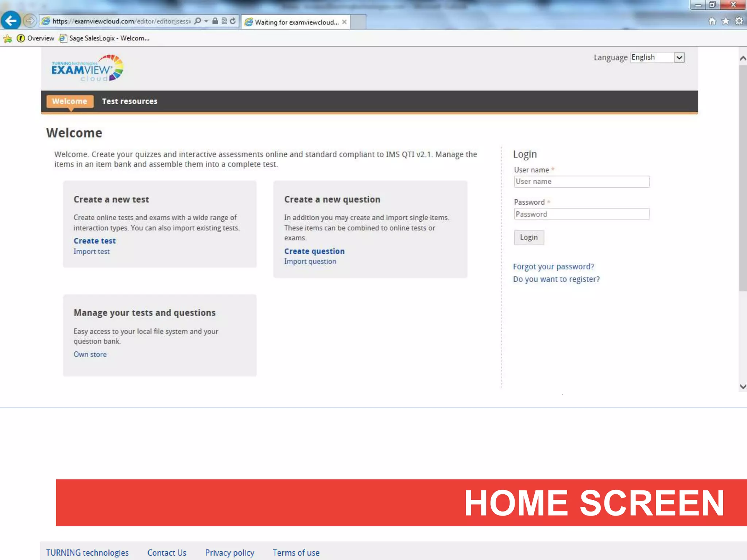Close the Waiting for examviewcloud tab

[344, 22]
